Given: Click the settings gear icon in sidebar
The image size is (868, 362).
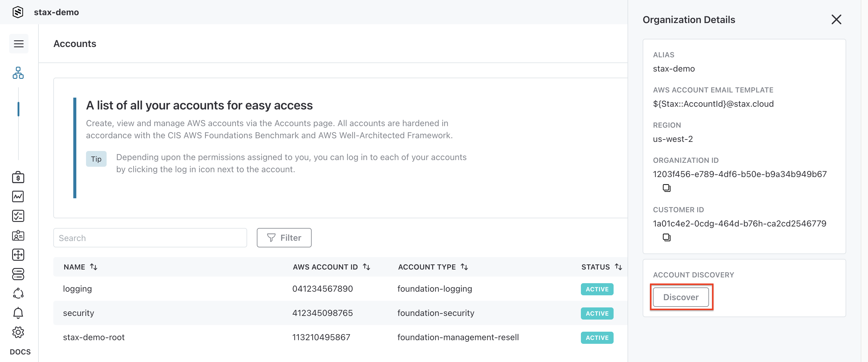Looking at the screenshot, I should click(x=18, y=332).
